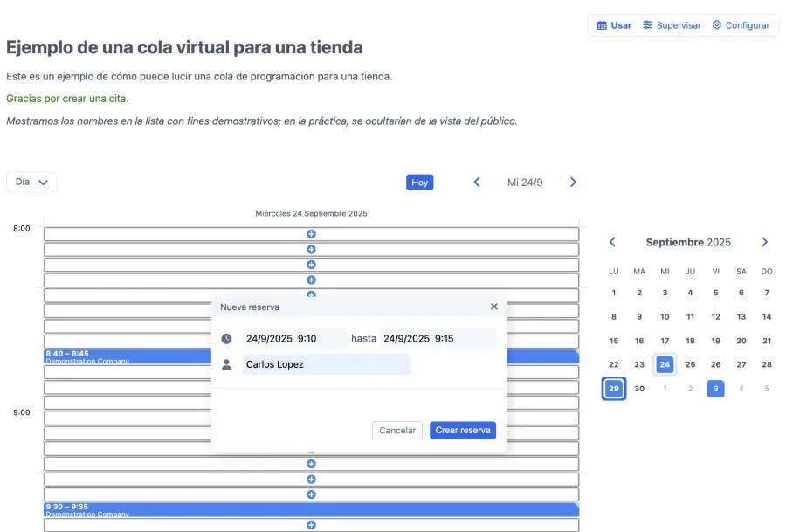
Task: Open the Supervisar tab
Action: 672,25
